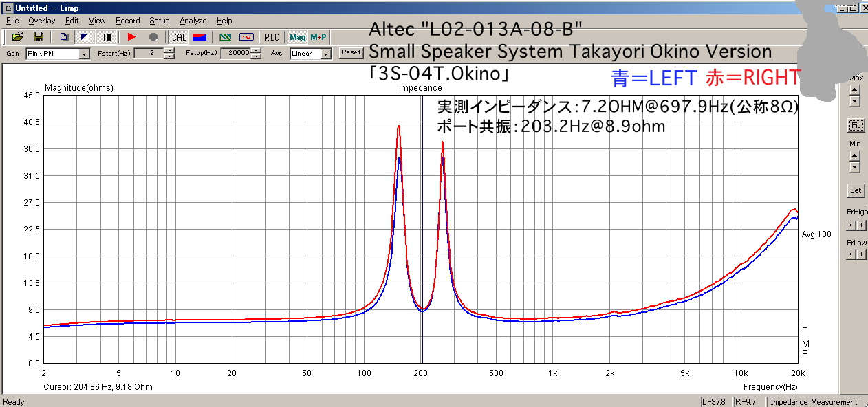Open the Help menu
Screen dimensions: 868x407
tap(224, 21)
